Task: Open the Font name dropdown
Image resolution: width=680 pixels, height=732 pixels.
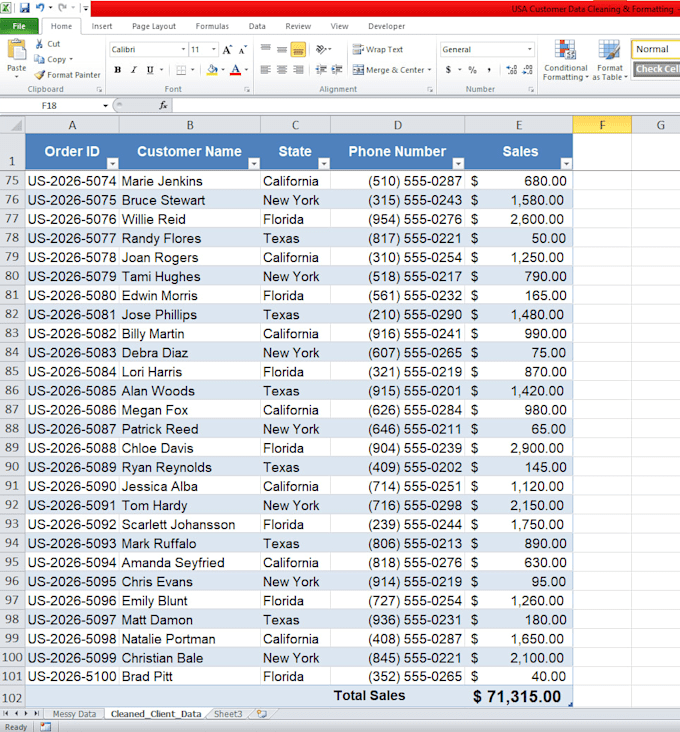Action: (x=183, y=49)
